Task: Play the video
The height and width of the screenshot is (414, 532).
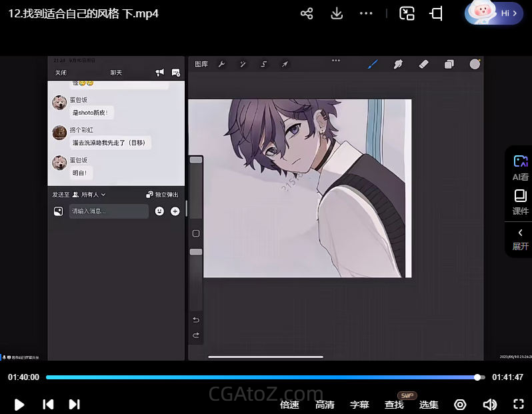Action: click(x=19, y=404)
